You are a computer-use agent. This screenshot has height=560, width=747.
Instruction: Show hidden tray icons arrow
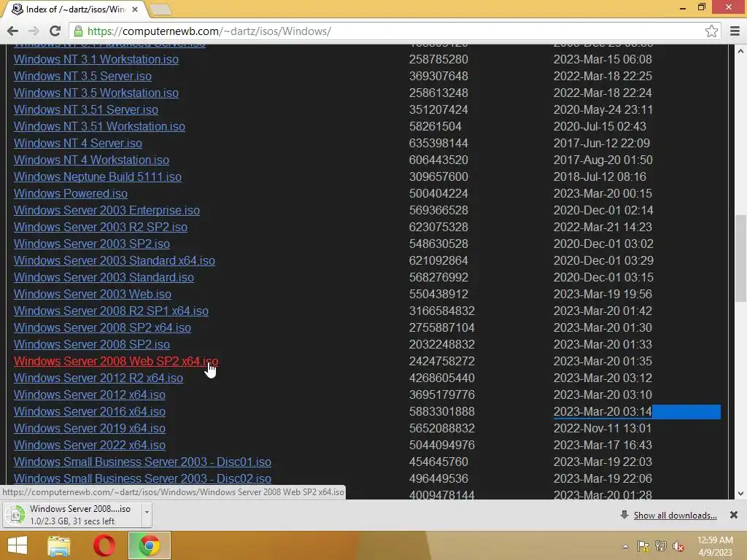point(625,546)
